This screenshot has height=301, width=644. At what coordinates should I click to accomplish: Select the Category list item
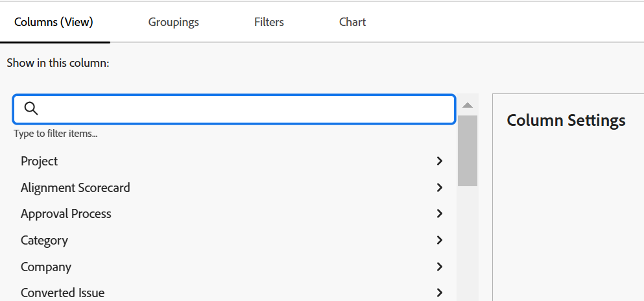click(x=44, y=240)
